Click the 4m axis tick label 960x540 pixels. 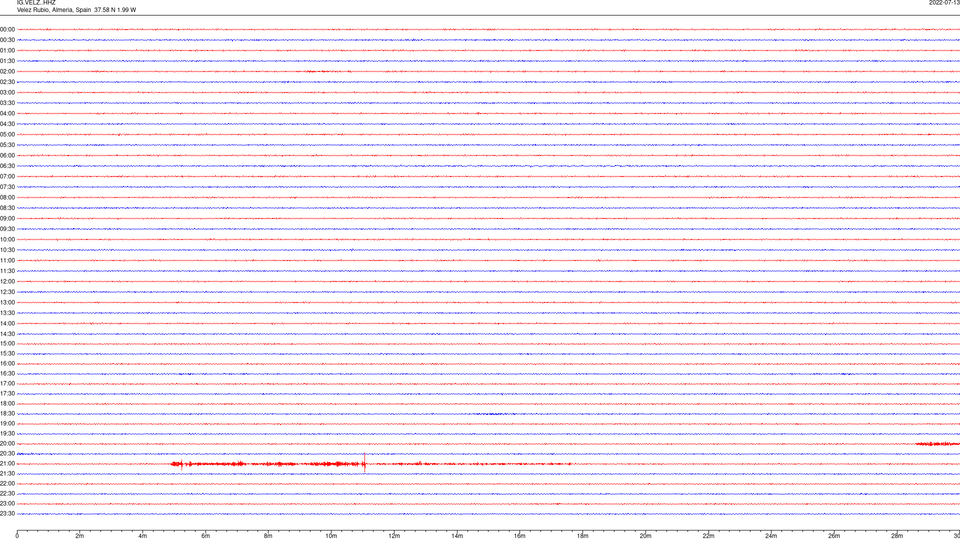[143, 536]
